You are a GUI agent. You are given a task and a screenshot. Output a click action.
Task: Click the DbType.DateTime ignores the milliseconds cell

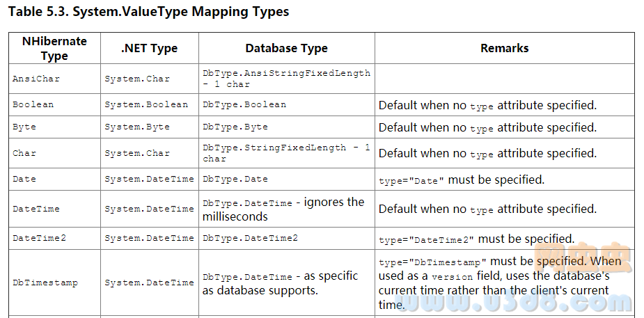point(287,209)
